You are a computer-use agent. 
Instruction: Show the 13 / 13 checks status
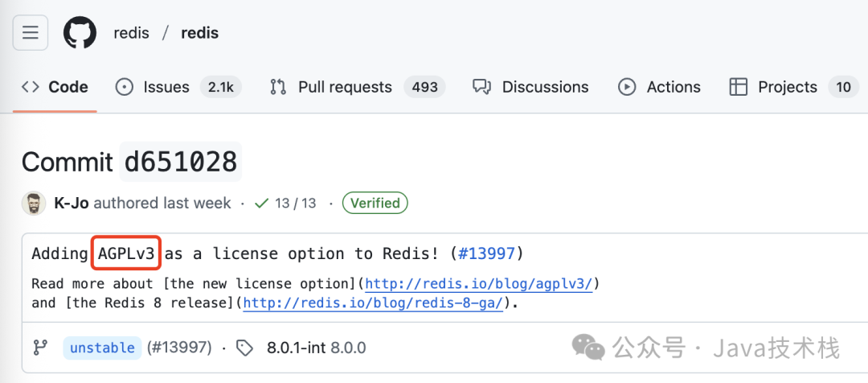pyautogui.click(x=285, y=204)
